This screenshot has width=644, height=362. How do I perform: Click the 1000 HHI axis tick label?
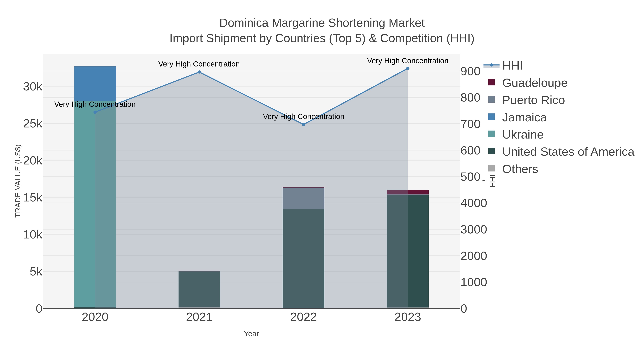(x=474, y=282)
